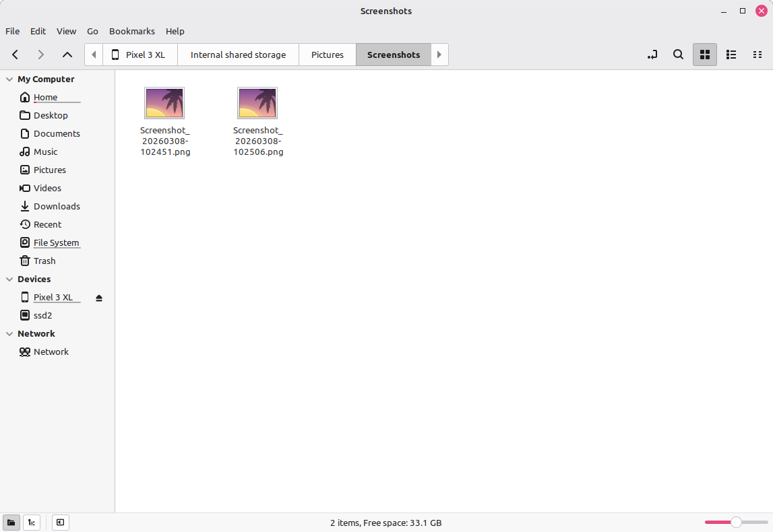Switch to list view mode
The height and width of the screenshot is (532, 773).
point(731,55)
